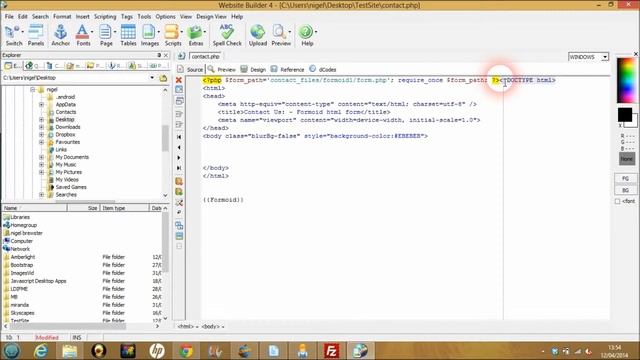Screen dimensions: 640x360
Task: Click the up-folder icon next to the path box
Action: 163,78
